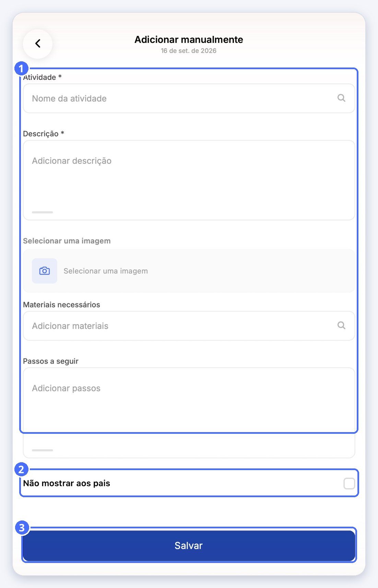
Task: Click the grey handle bar in description box
Action: click(x=43, y=212)
